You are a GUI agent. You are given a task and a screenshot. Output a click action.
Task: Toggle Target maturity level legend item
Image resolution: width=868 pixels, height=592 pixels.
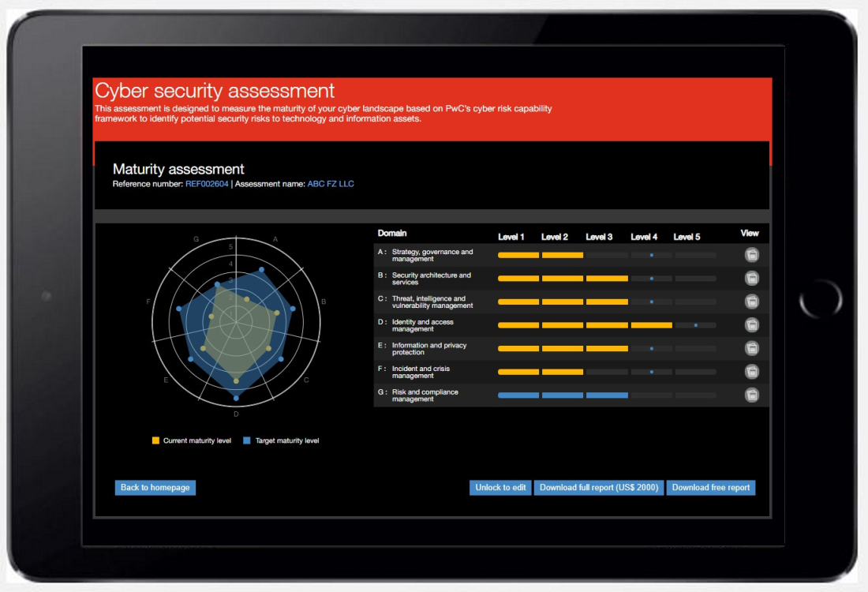click(x=281, y=440)
